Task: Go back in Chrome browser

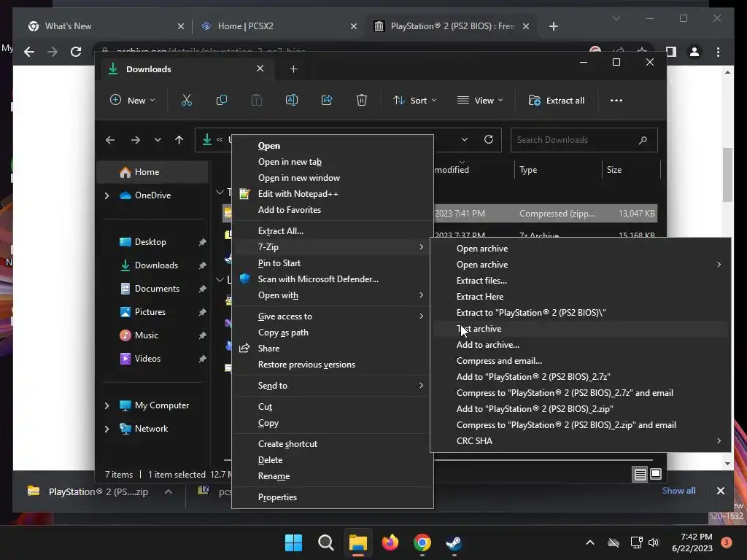Action: pos(29,52)
